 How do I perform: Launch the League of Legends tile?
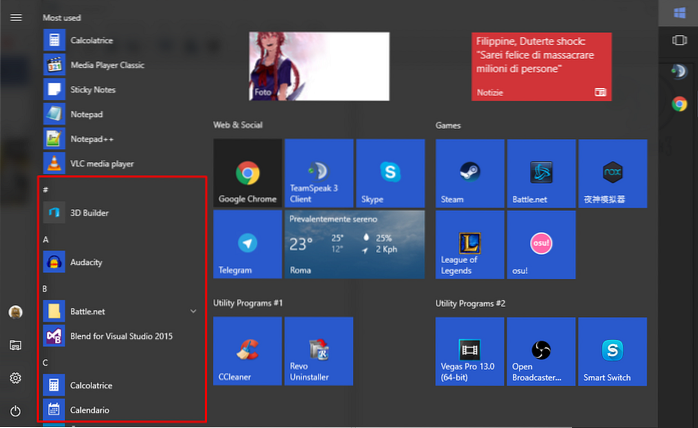pos(469,244)
